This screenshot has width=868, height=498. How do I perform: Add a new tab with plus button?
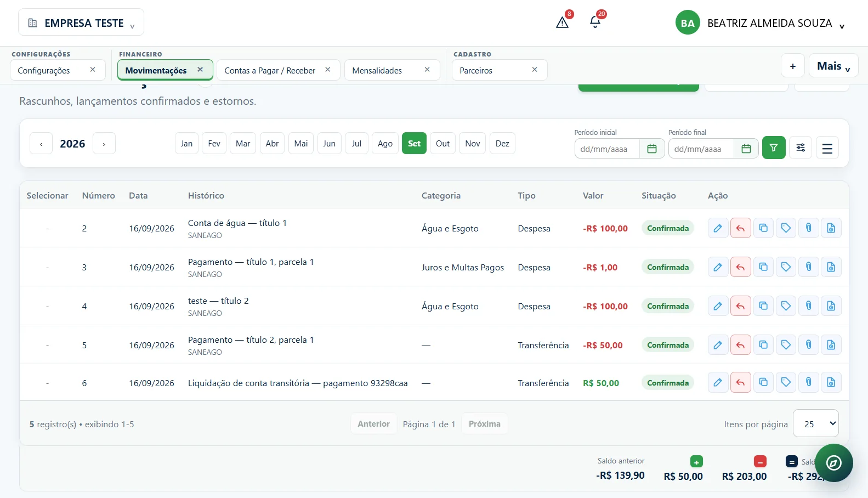(x=793, y=66)
